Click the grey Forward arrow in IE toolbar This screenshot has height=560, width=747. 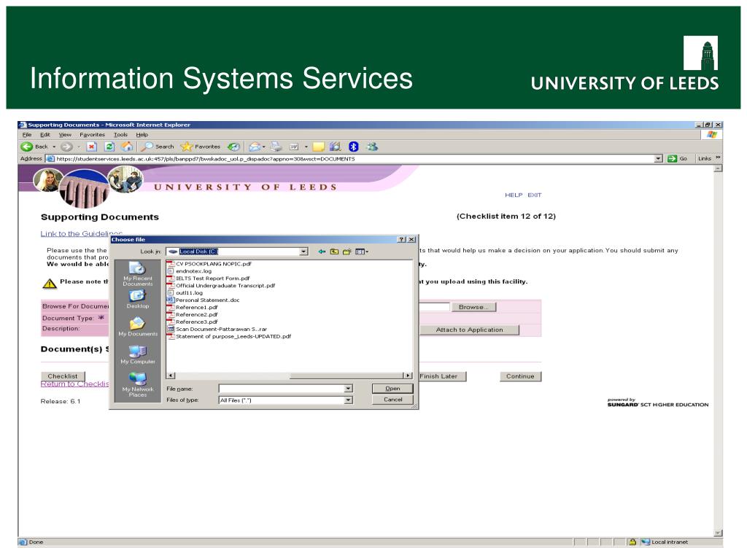[66, 147]
